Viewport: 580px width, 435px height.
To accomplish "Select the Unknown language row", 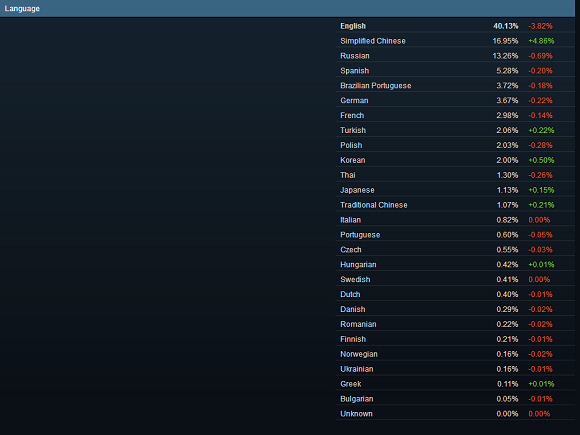I will tap(455, 414).
